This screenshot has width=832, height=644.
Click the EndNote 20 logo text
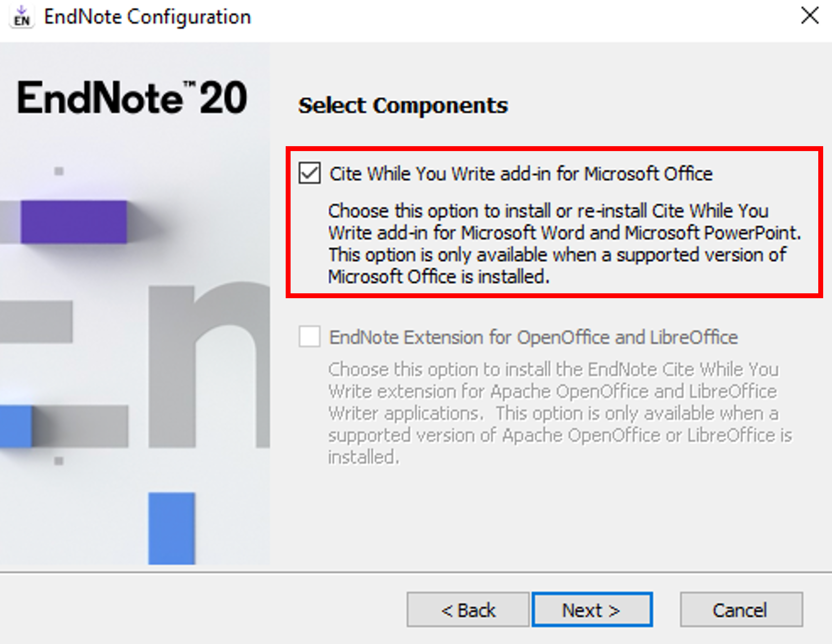132,98
